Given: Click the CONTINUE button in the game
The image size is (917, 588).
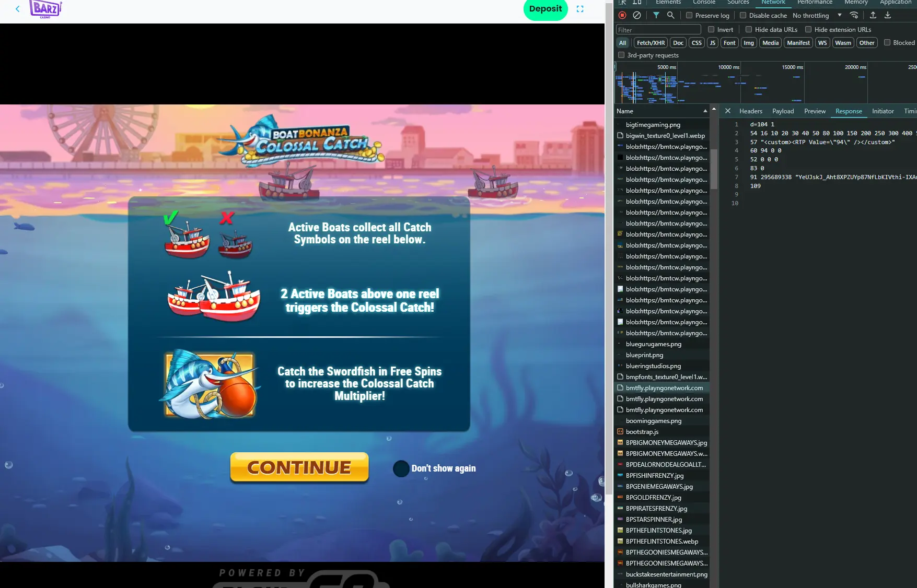Looking at the screenshot, I should (299, 467).
